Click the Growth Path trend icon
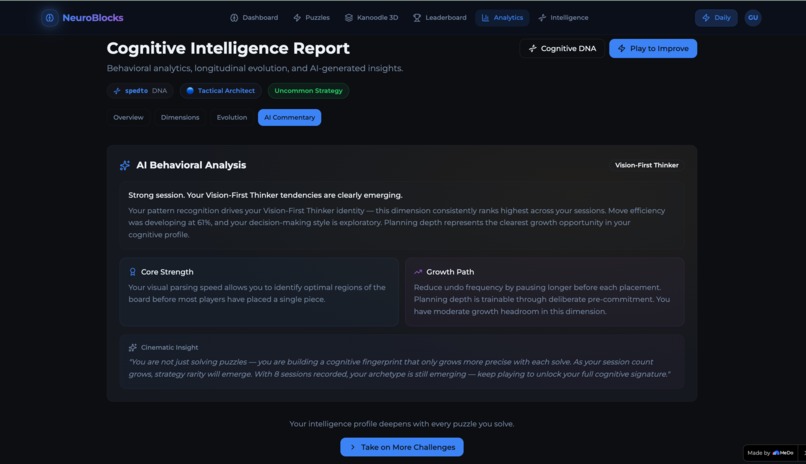This screenshot has width=806, height=464. (x=418, y=272)
